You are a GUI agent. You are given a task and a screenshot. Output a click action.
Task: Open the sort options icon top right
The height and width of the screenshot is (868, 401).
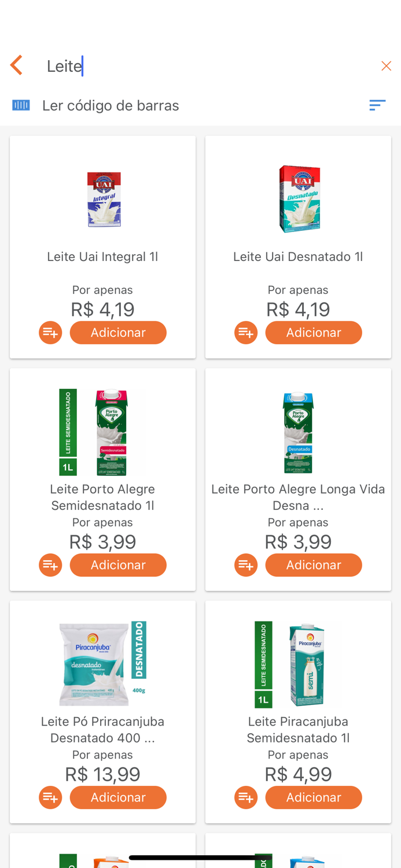pos(377,105)
